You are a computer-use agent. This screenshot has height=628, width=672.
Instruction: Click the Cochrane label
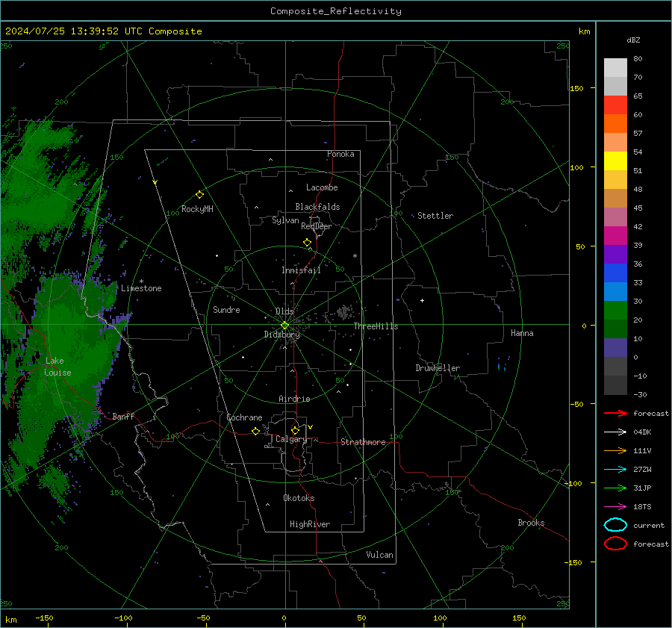click(x=244, y=417)
